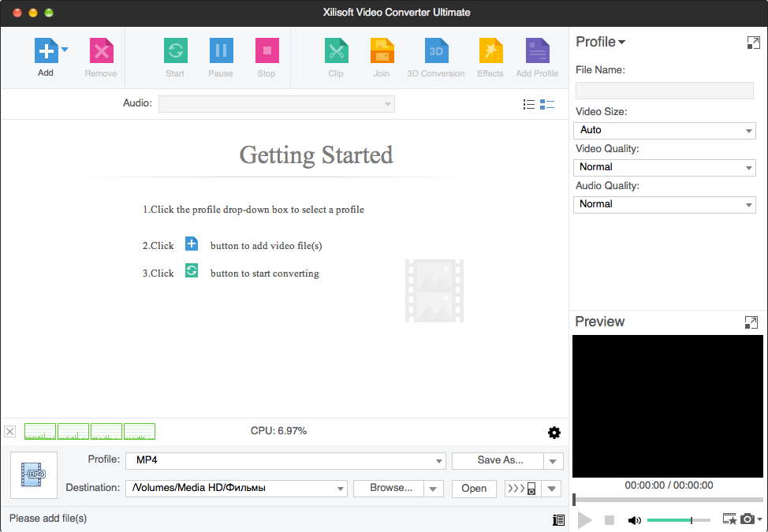Open the MP4 Profile dropdown
The image size is (768, 532).
[x=285, y=461]
